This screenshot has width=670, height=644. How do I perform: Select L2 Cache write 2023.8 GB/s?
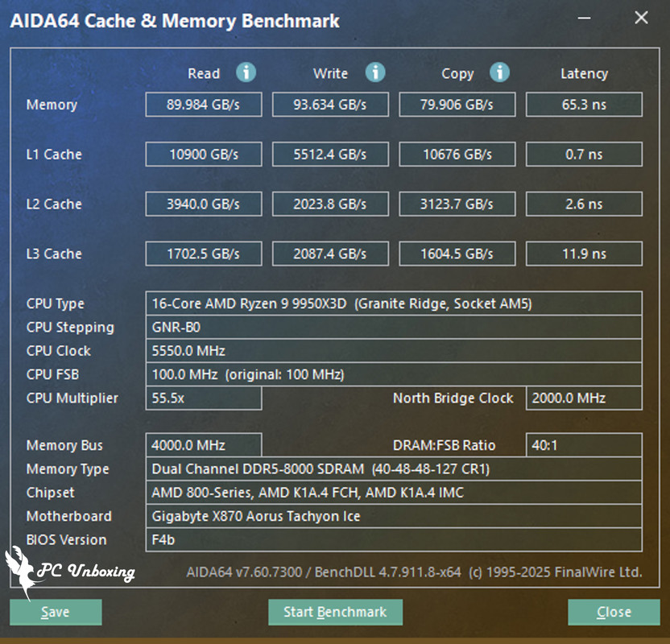click(330, 204)
